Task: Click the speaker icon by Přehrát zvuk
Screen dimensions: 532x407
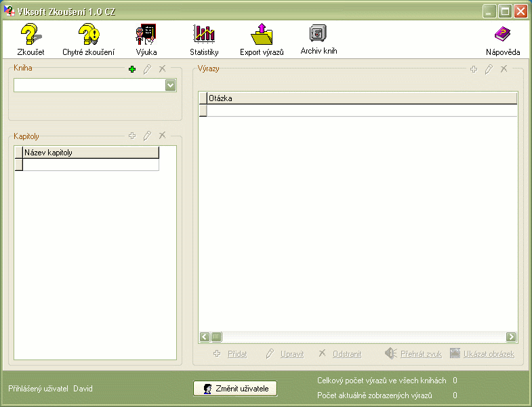Action: tap(391, 353)
